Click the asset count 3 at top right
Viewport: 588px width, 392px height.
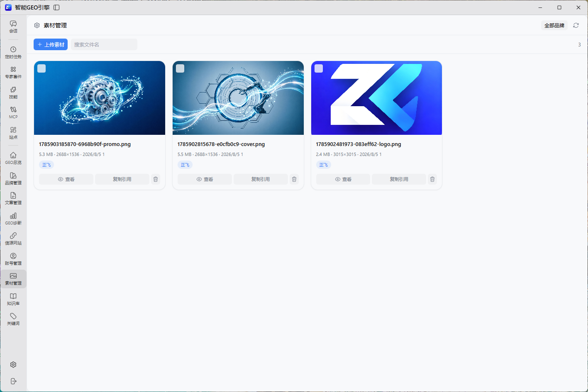coord(579,44)
